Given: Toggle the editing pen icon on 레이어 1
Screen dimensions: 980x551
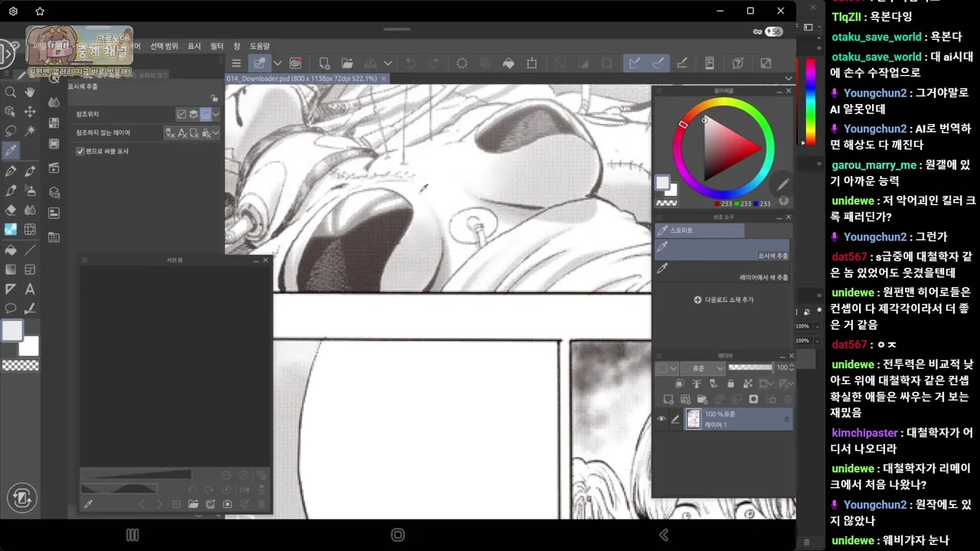Looking at the screenshot, I should coord(675,419).
